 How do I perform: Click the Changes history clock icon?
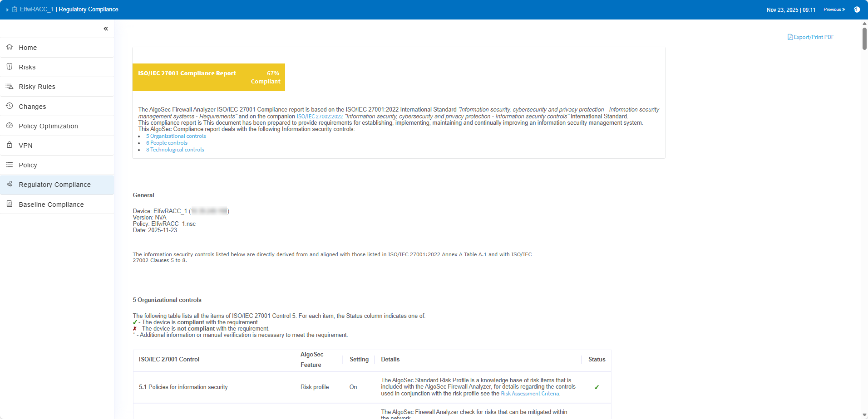coord(10,106)
